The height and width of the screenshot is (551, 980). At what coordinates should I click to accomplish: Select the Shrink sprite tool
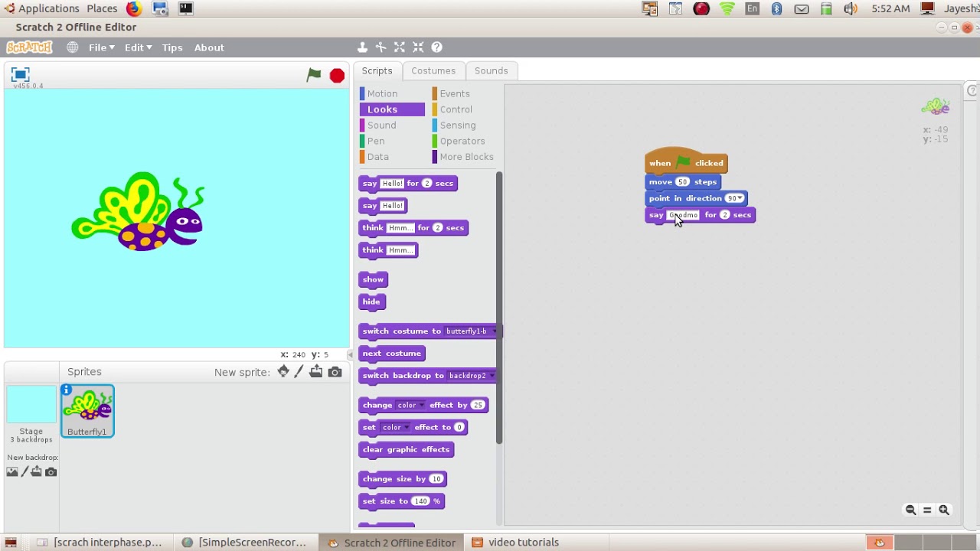(418, 47)
